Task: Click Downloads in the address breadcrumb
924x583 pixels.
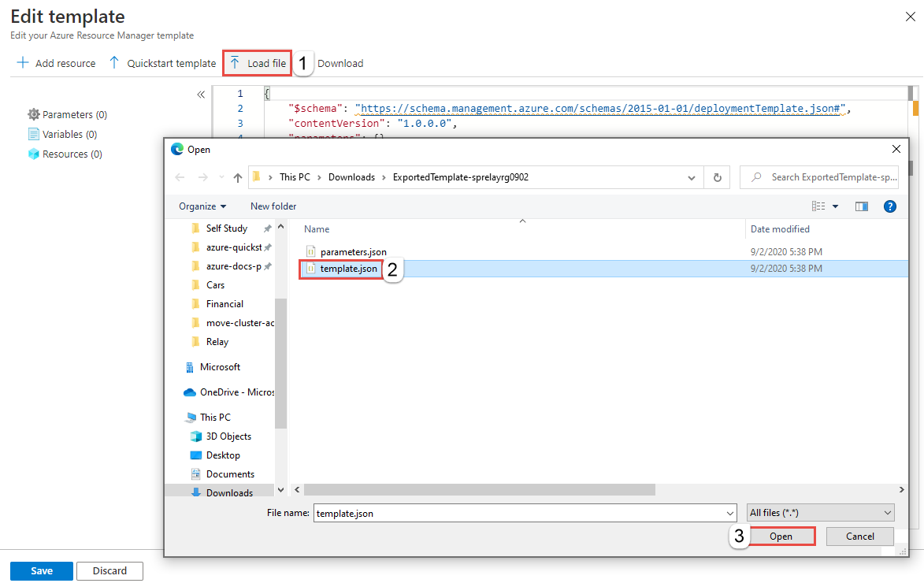Action: (352, 177)
